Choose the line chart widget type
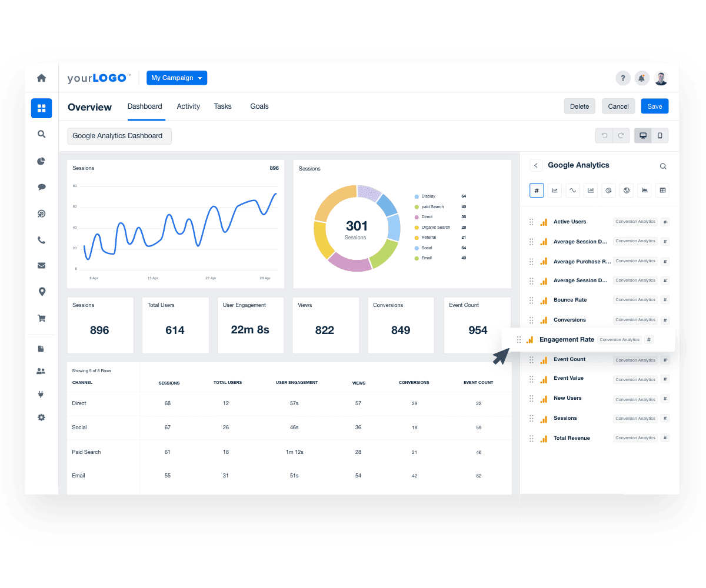Viewport: 706px width, 588px height. (554, 190)
